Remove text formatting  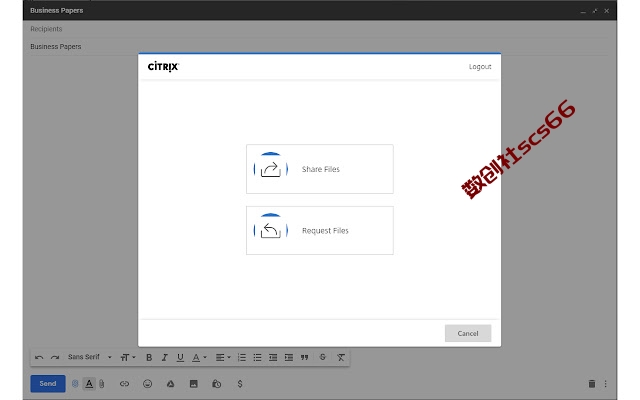click(x=341, y=358)
